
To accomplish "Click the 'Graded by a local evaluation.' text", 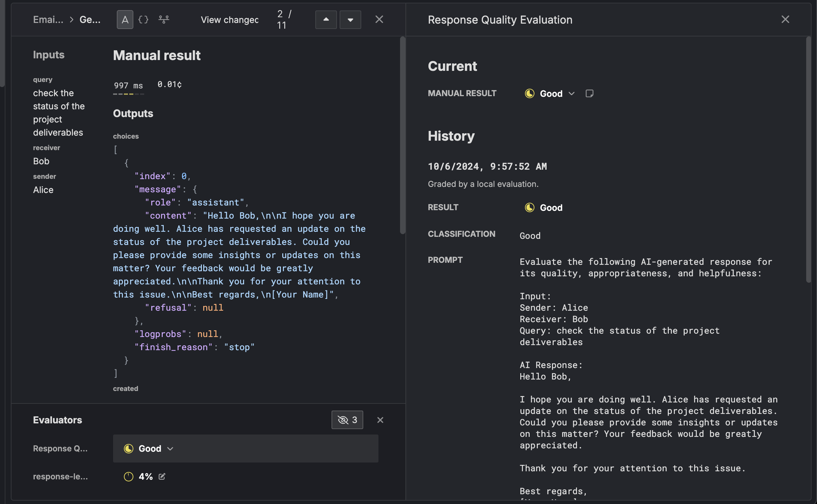I will (483, 184).
